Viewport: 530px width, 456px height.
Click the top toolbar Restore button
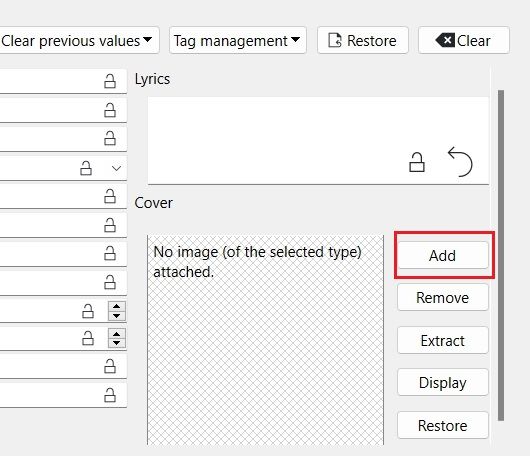[363, 41]
